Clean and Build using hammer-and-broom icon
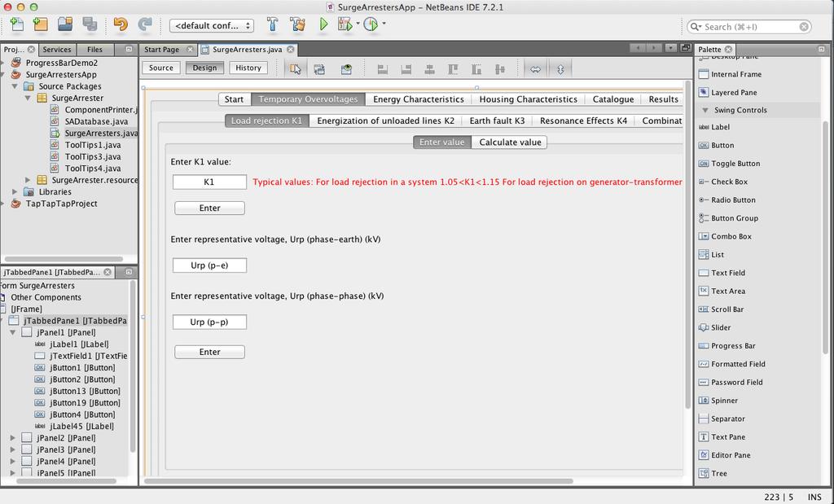The height and width of the screenshot is (504, 834). tap(298, 24)
